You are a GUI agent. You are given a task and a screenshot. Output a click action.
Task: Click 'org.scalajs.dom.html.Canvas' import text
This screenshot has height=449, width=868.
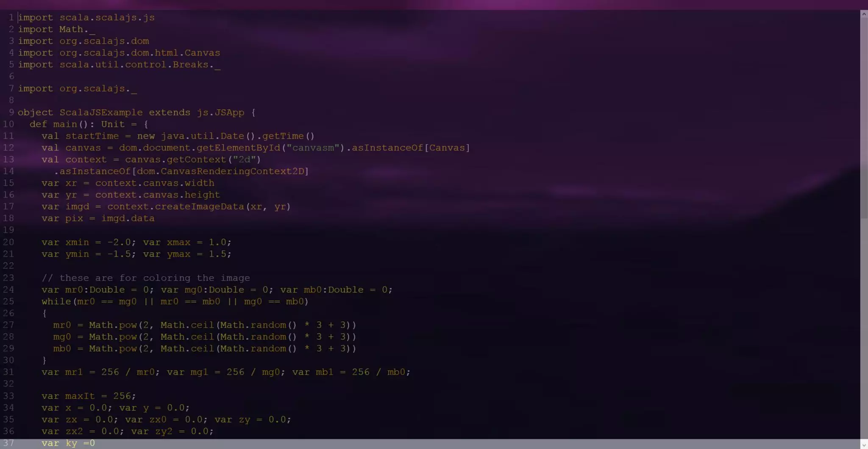point(139,53)
